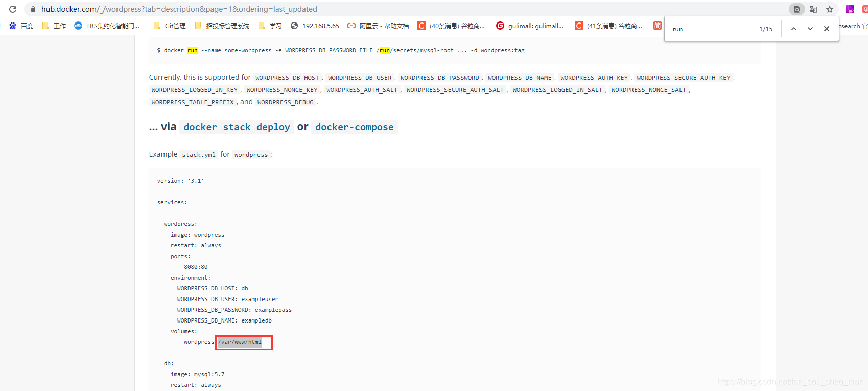Open the 学习 bookmark folder
The image size is (868, 391).
click(270, 26)
